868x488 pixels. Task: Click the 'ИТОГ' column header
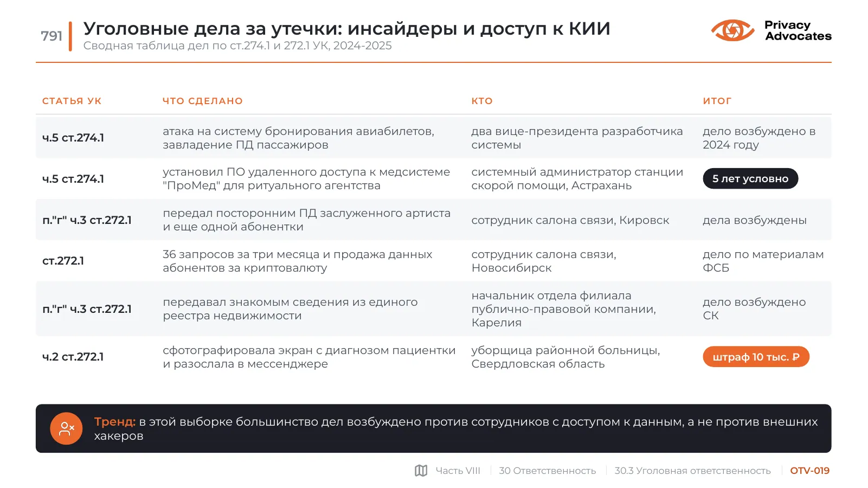click(717, 101)
